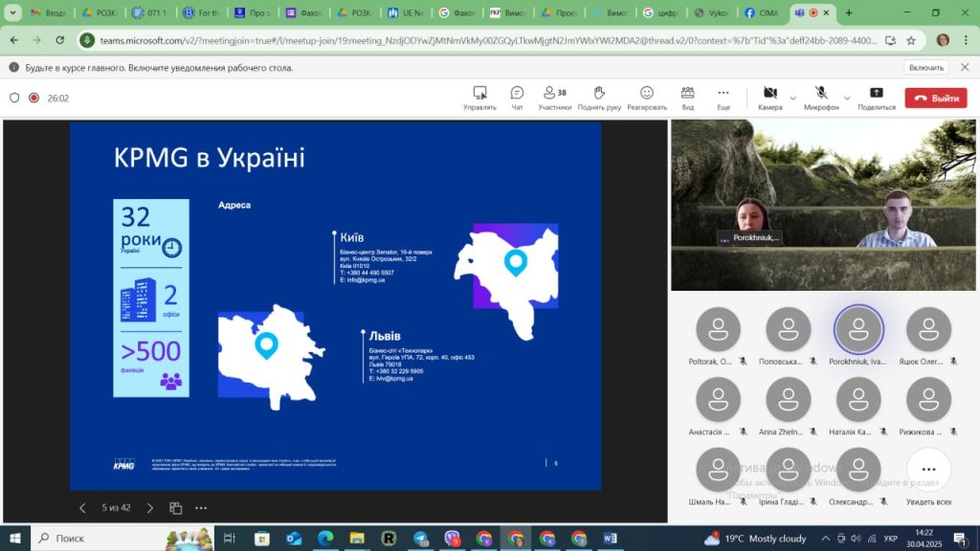The image size is (980, 551).
Task: Open slide viewer more options ellipsis
Action: click(x=201, y=508)
